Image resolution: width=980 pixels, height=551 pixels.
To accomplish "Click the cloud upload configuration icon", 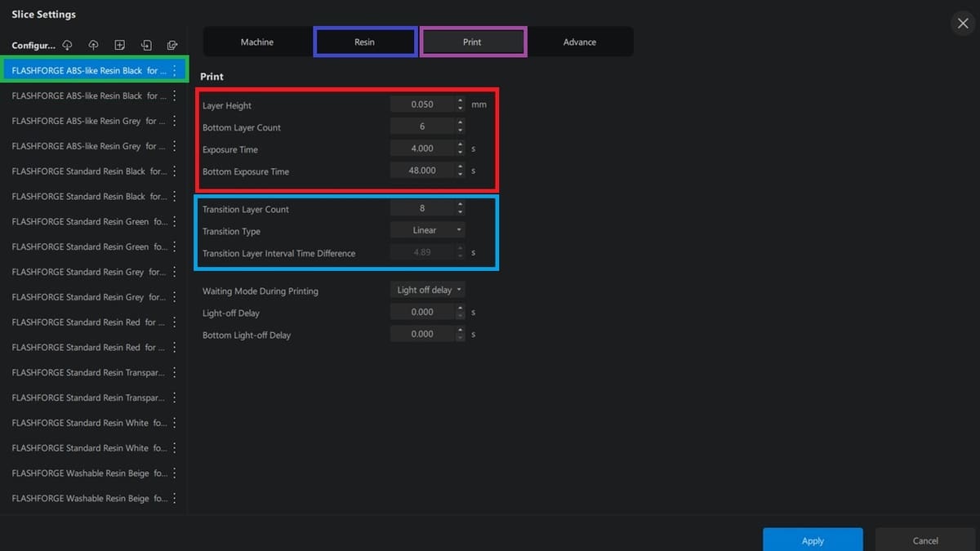I will (x=93, y=45).
